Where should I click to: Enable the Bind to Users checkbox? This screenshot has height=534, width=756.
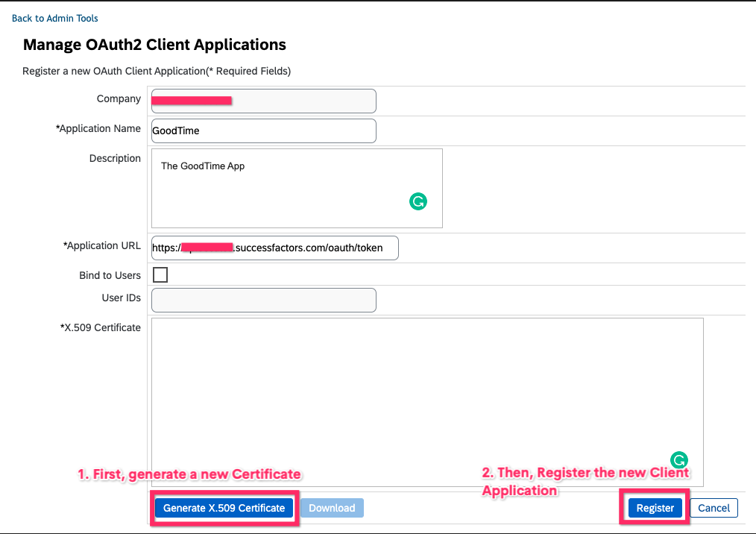click(160, 275)
